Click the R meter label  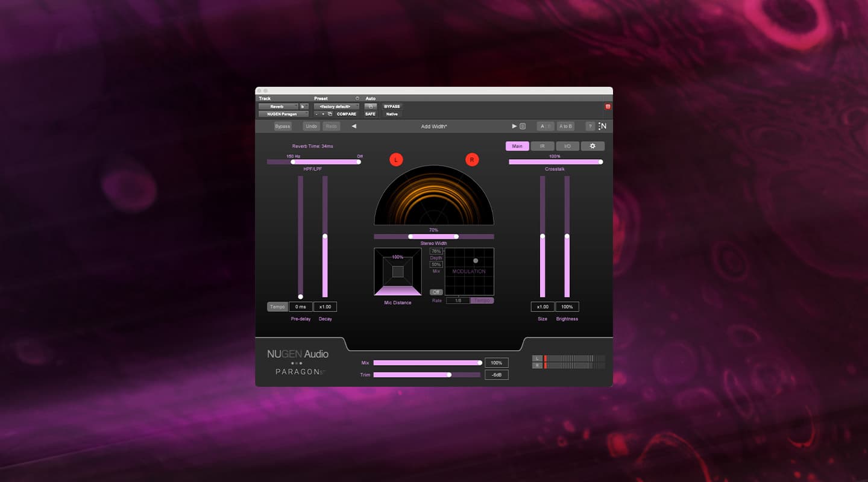tap(536, 365)
